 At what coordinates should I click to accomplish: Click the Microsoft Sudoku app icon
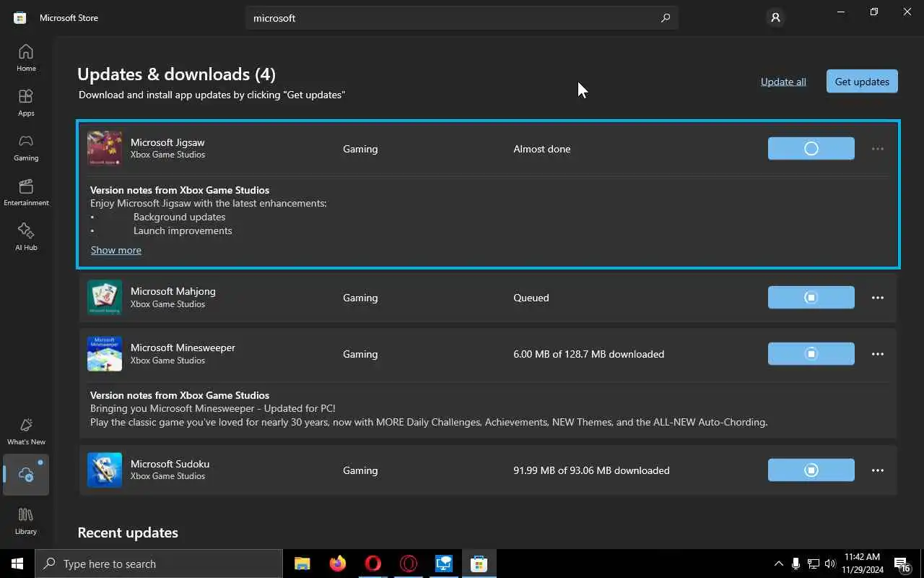click(105, 470)
